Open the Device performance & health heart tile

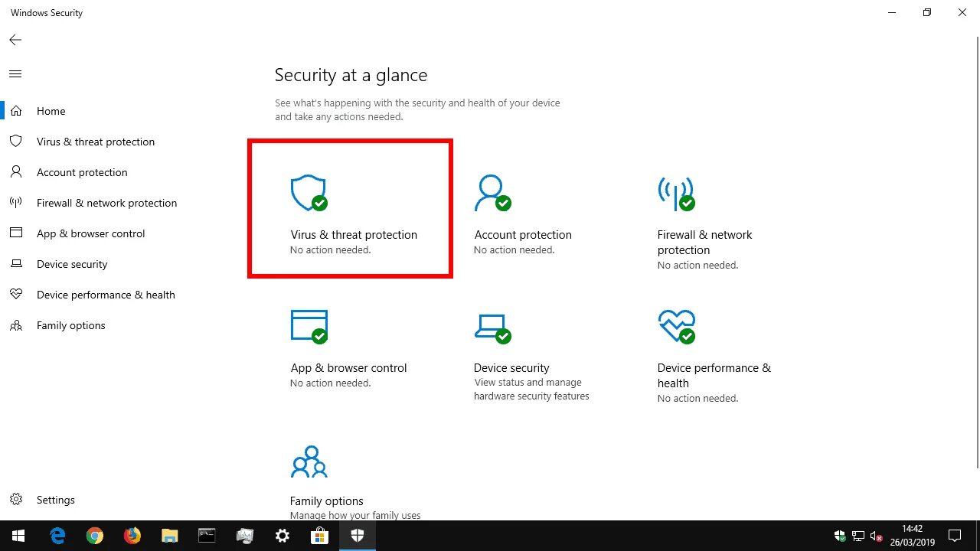click(716, 355)
